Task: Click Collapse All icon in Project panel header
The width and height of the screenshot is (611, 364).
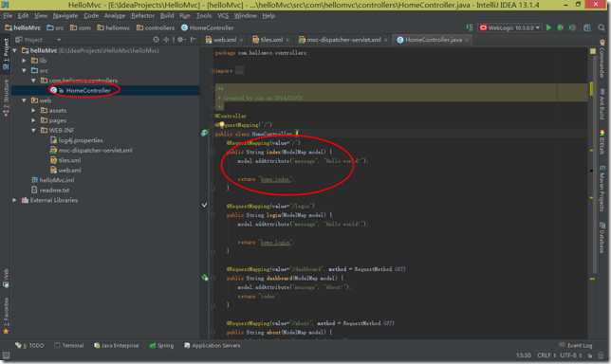Action: click(166, 40)
